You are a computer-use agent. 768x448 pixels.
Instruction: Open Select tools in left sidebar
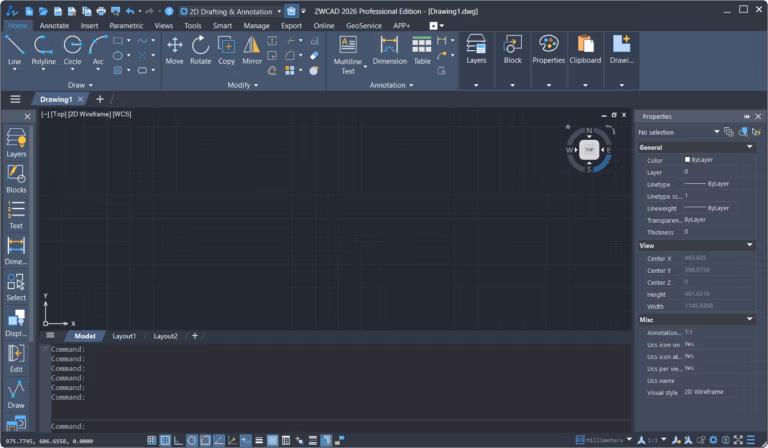click(16, 286)
